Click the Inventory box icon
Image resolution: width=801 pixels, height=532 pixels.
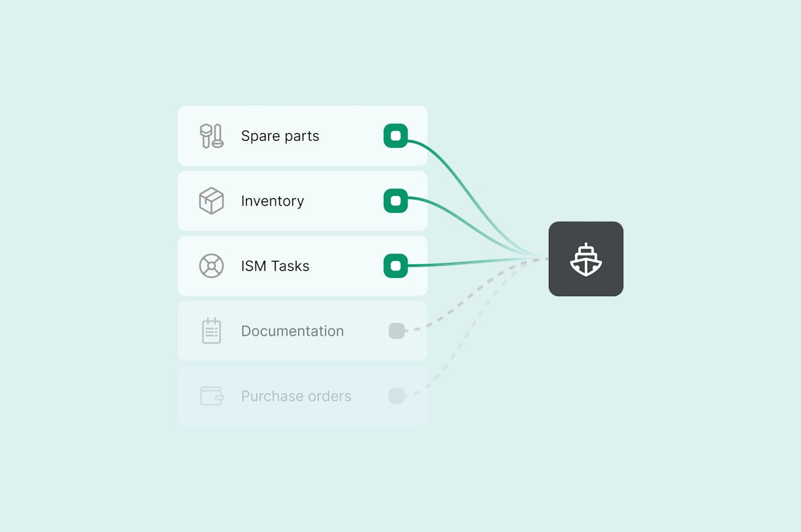coord(212,201)
